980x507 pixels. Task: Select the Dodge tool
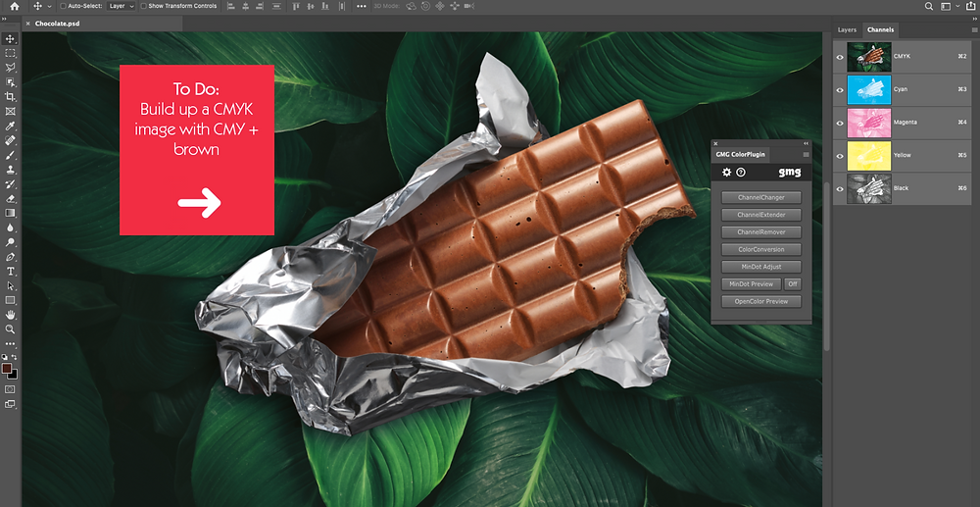11,242
